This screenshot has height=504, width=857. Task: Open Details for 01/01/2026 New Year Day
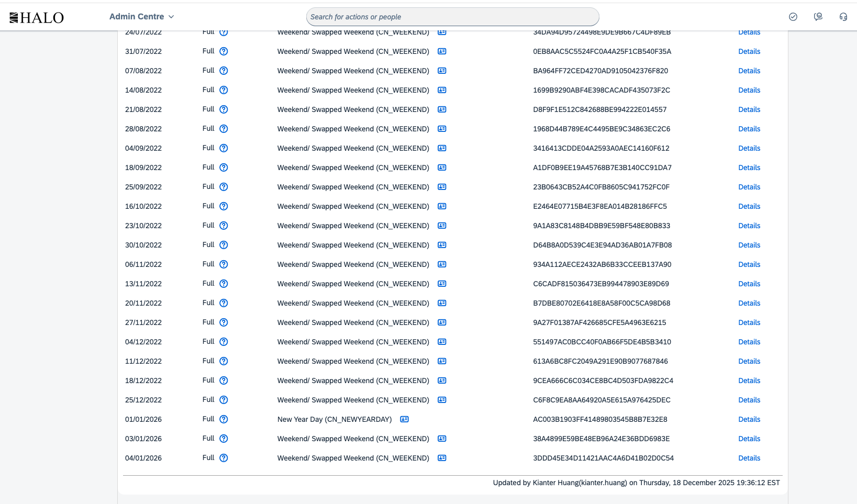[749, 419]
